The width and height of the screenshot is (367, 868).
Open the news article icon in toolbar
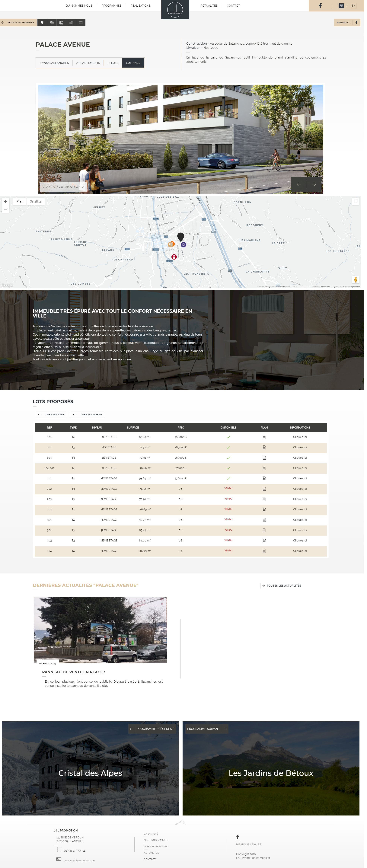pos(71,23)
